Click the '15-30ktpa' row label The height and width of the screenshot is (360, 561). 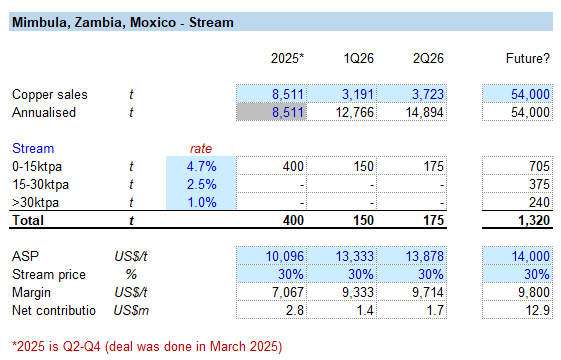click(x=40, y=184)
